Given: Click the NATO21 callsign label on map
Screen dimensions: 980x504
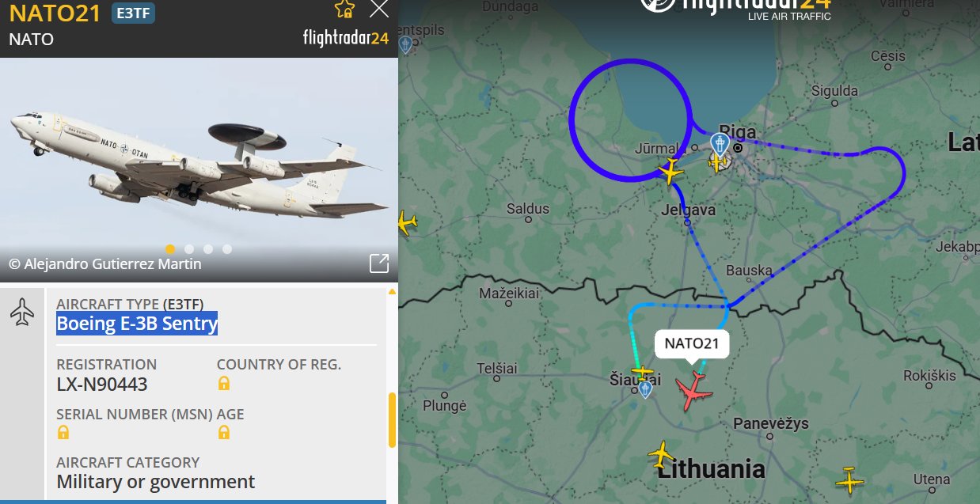Looking at the screenshot, I should pyautogui.click(x=692, y=343).
